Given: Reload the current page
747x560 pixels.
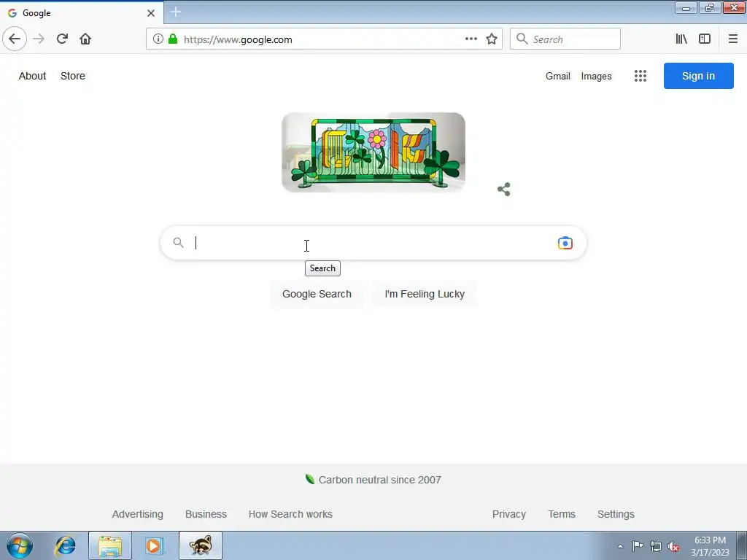Looking at the screenshot, I should click(x=63, y=39).
